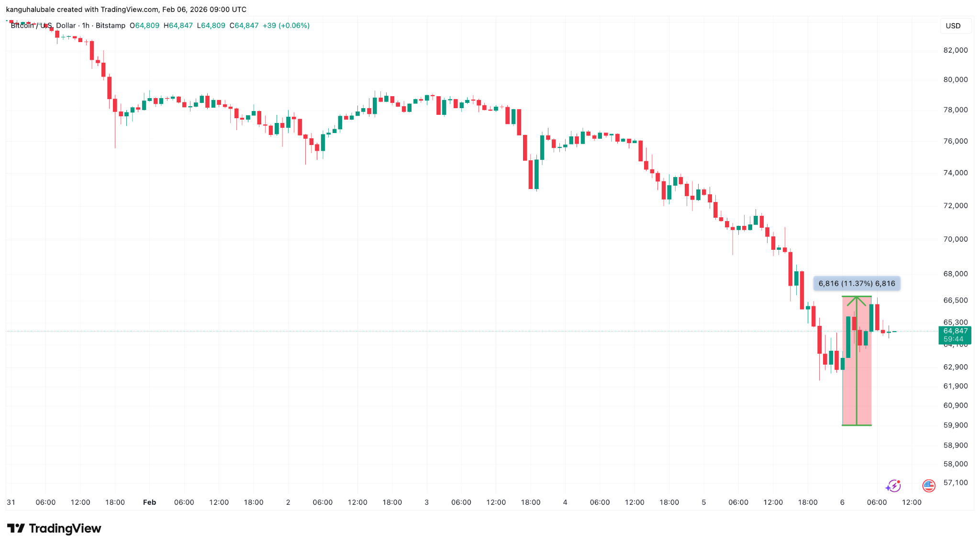The height and width of the screenshot is (546, 980).
Task: Click the 59,900 price axis label
Action: pyautogui.click(x=955, y=425)
